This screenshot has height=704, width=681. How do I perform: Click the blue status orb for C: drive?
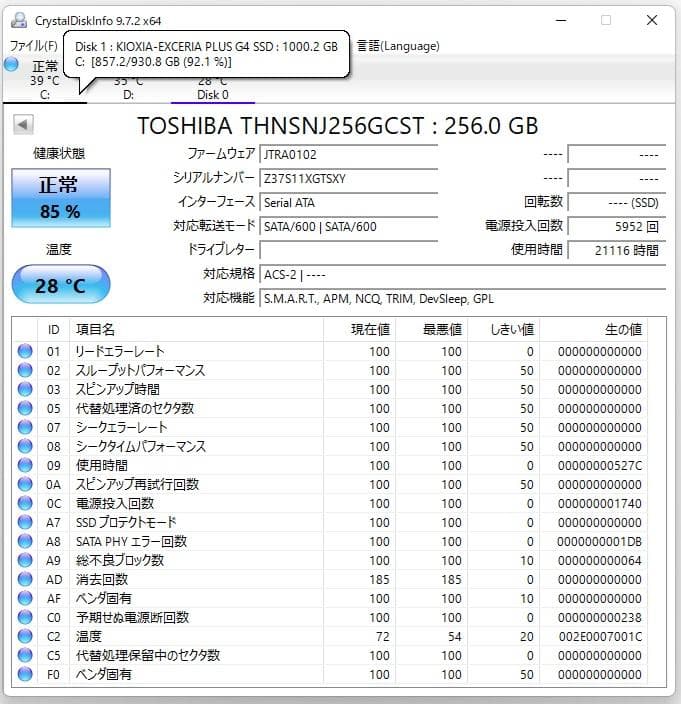tap(11, 64)
